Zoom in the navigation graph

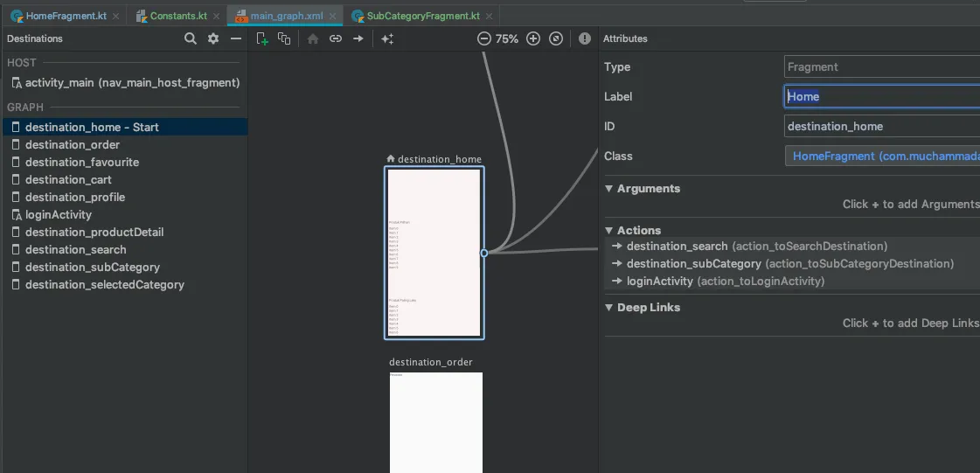coord(533,38)
